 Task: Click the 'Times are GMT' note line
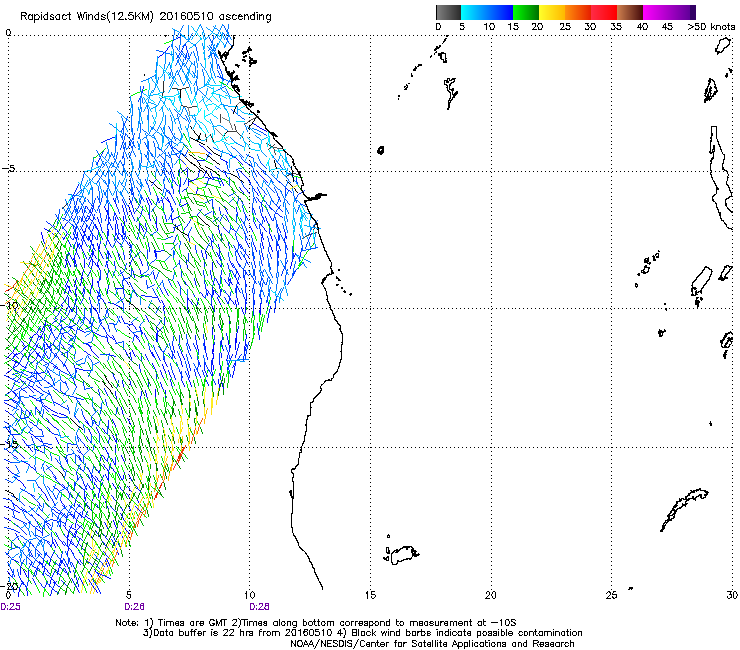[x=316, y=623]
